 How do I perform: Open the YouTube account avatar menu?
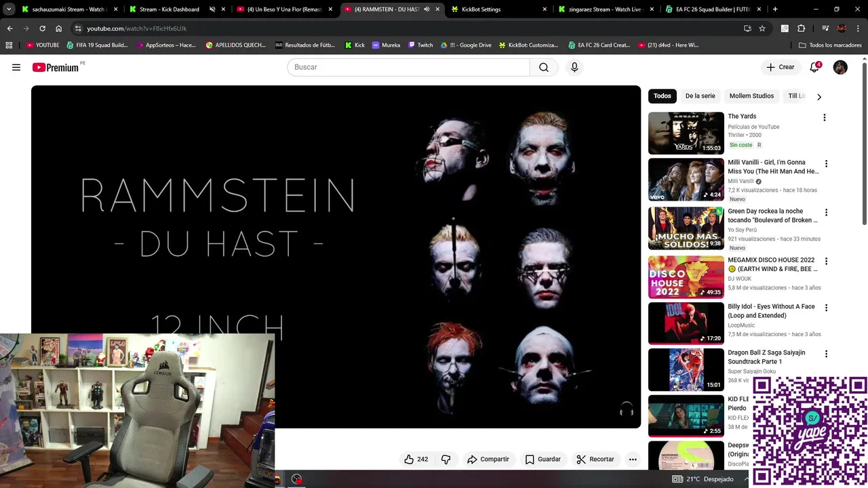click(x=840, y=67)
